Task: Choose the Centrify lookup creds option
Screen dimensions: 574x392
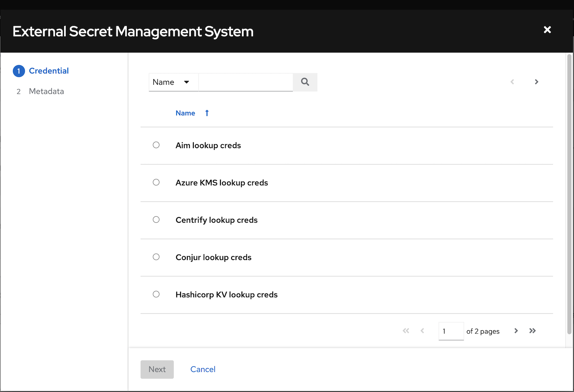Action: pyautogui.click(x=156, y=220)
